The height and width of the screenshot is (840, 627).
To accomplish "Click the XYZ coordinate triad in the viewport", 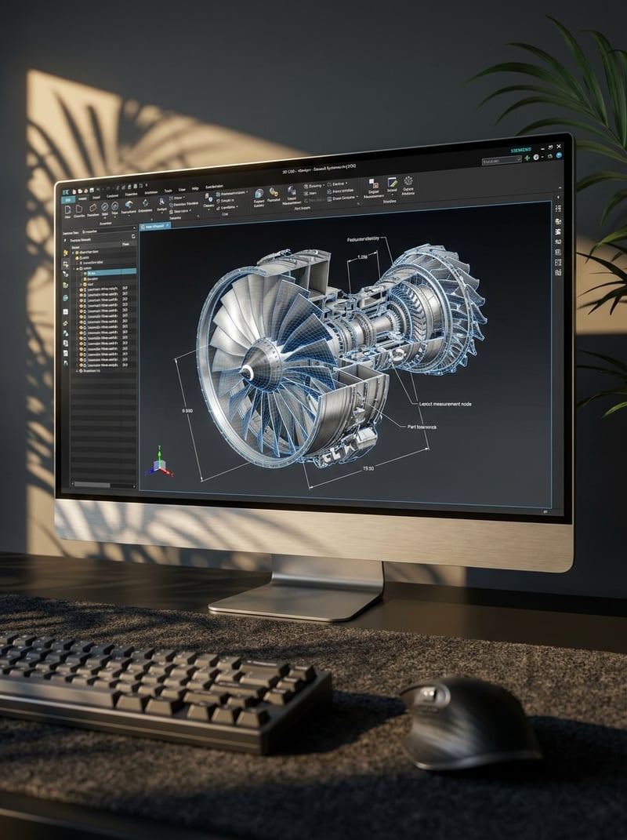I will [159, 462].
